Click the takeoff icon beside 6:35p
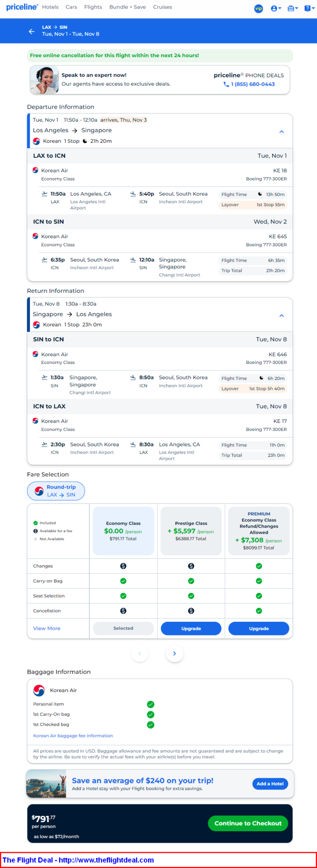Image resolution: width=317 pixels, height=868 pixels. [44, 260]
